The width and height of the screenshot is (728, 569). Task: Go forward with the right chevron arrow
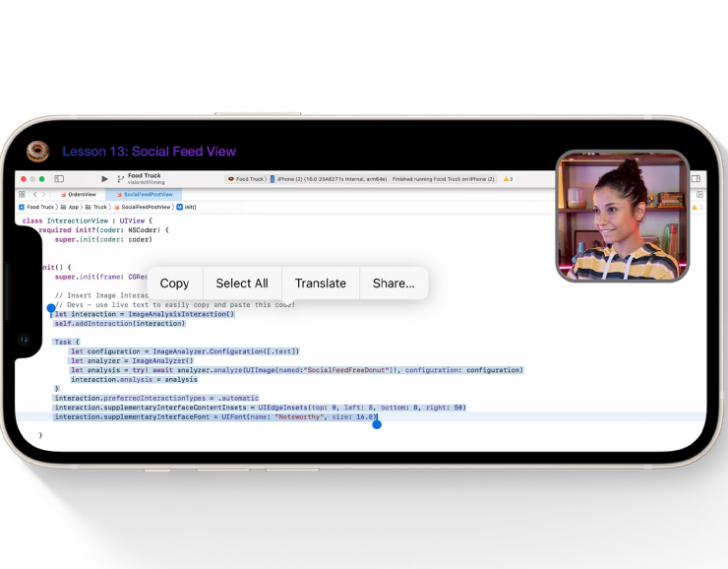click(x=43, y=195)
